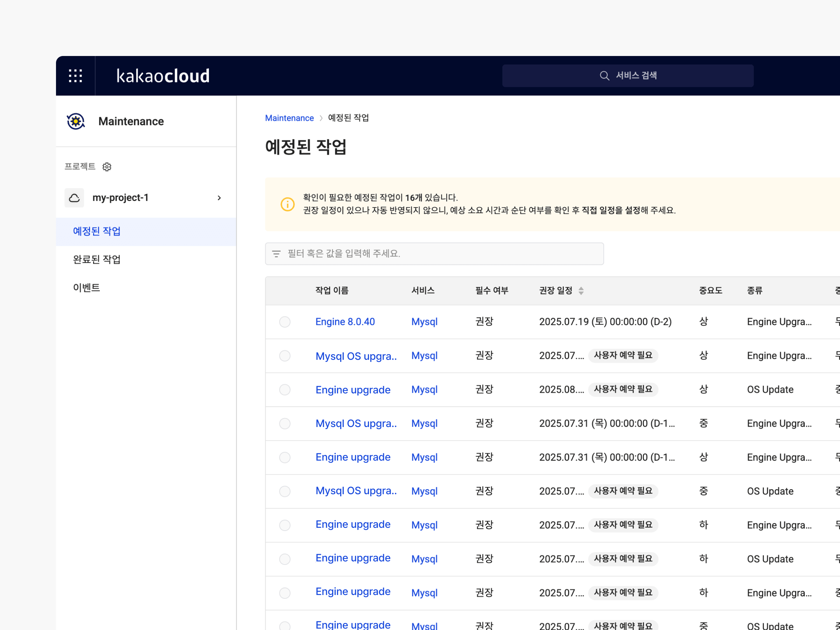Click 프로젝트 label in sidebar
The width and height of the screenshot is (840, 630).
[x=80, y=167]
